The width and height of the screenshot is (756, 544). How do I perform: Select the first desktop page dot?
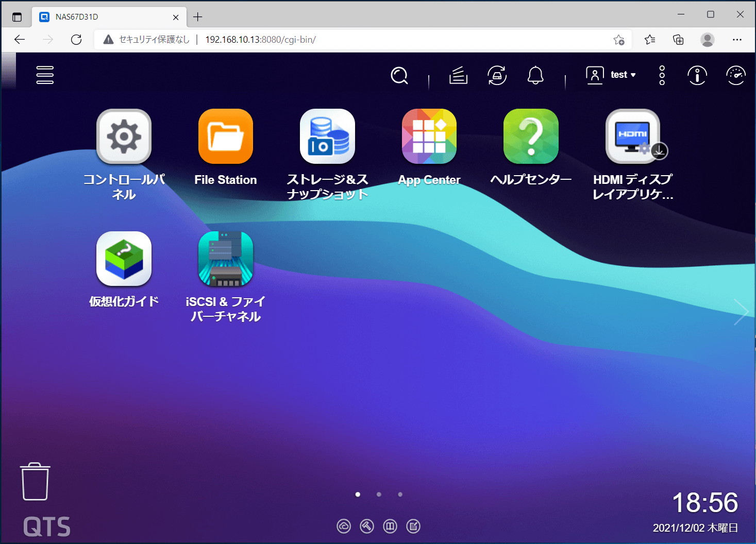[x=358, y=495]
